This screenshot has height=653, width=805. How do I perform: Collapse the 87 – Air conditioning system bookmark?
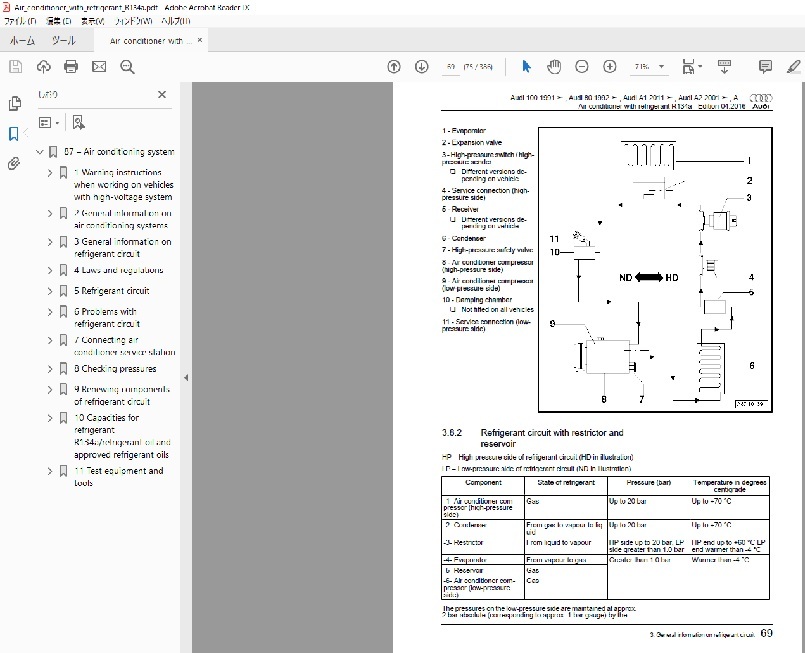40,152
